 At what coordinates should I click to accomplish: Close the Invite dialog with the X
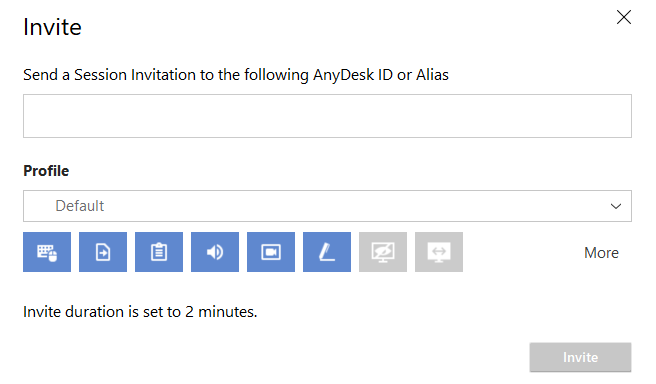624,17
